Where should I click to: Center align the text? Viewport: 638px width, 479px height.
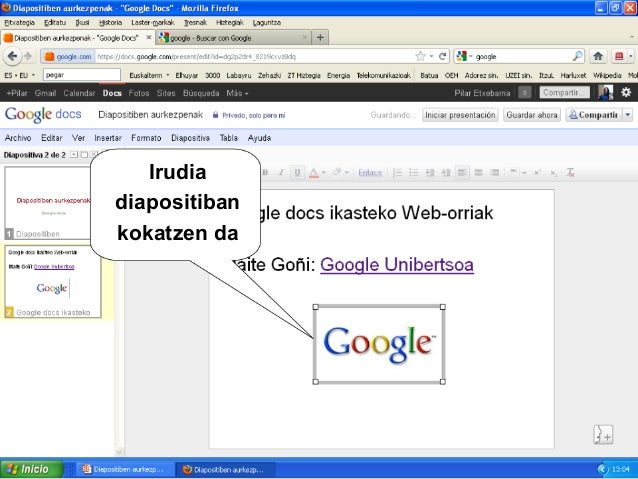click(478, 173)
